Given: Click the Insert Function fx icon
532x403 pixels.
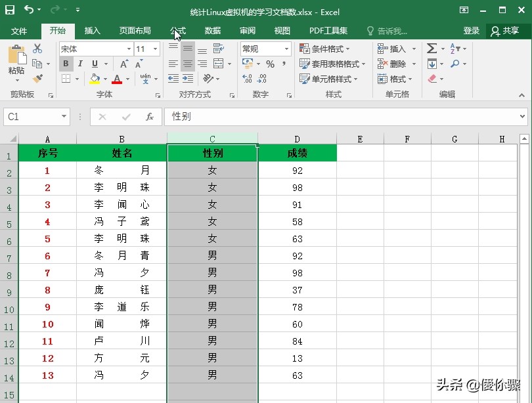Looking at the screenshot, I should tap(150, 117).
